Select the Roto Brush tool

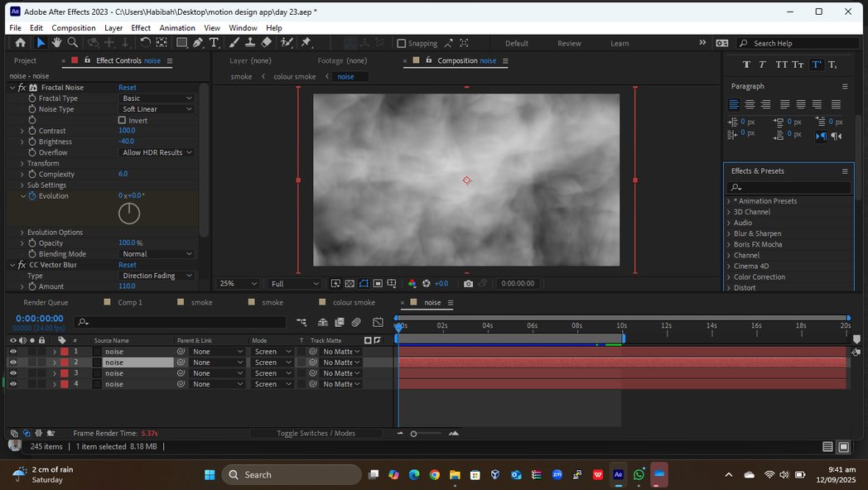coord(287,42)
